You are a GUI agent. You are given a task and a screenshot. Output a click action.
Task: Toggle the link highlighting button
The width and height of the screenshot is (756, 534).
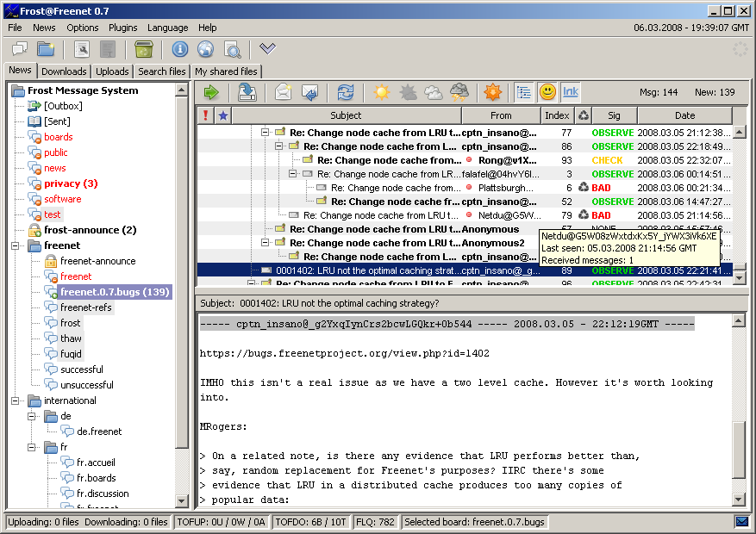point(571,92)
